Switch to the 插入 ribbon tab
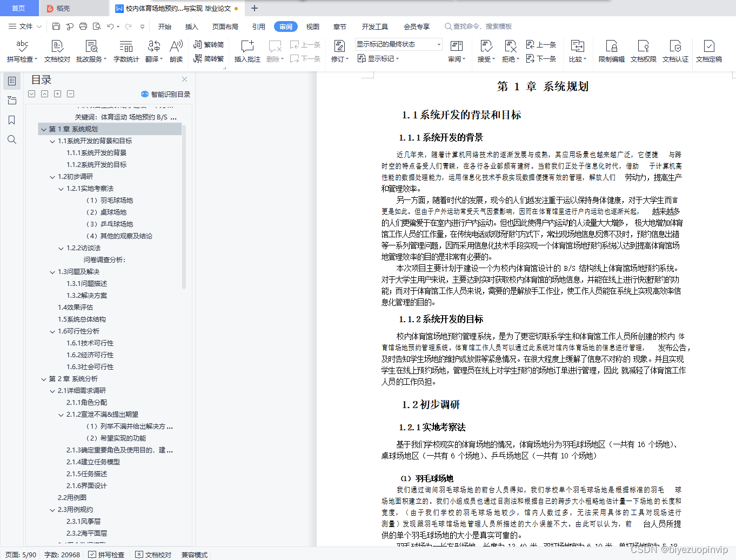Viewport: 736px width, 560px height. [192, 26]
